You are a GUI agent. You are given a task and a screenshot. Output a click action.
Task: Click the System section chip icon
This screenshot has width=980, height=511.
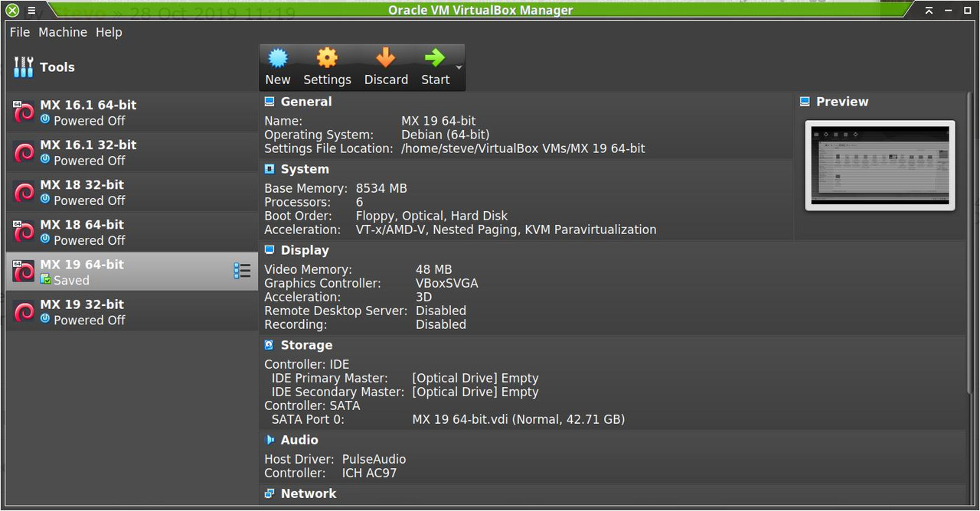click(x=269, y=169)
